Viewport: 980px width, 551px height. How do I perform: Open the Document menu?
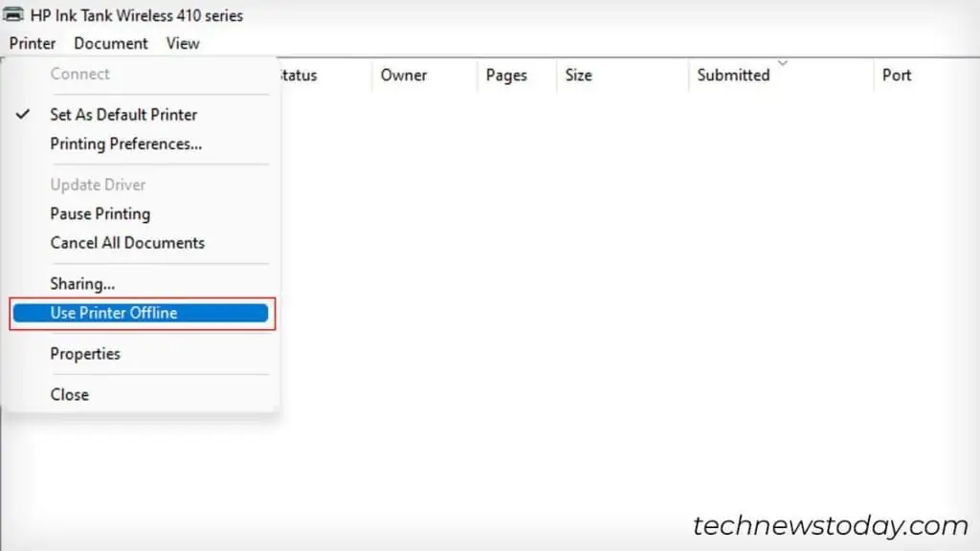click(111, 43)
